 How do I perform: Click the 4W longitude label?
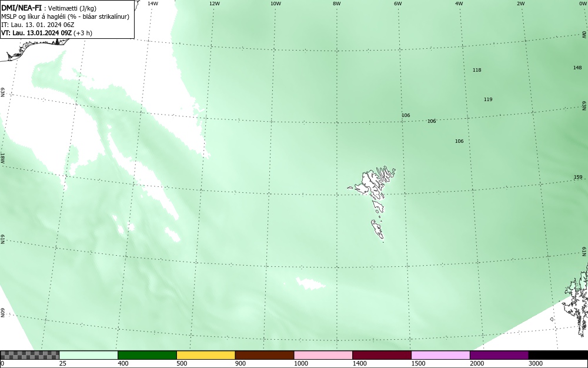[459, 4]
